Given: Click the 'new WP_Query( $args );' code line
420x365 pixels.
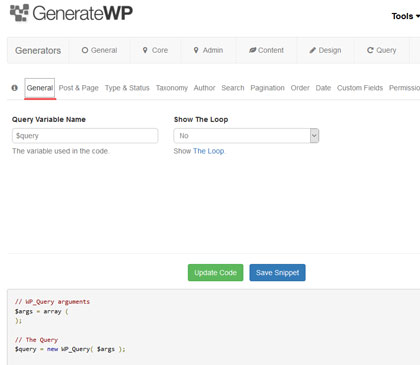Looking at the screenshot, I should 86,349.
